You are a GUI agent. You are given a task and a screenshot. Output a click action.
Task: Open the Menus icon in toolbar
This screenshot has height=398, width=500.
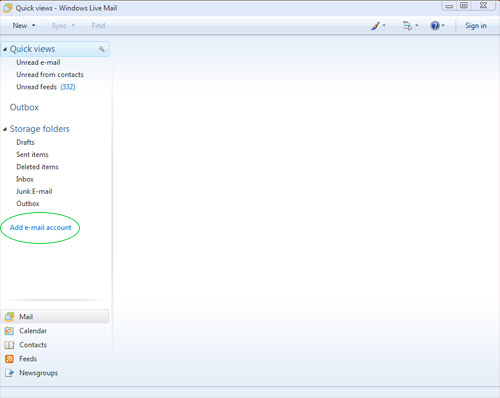(x=407, y=26)
